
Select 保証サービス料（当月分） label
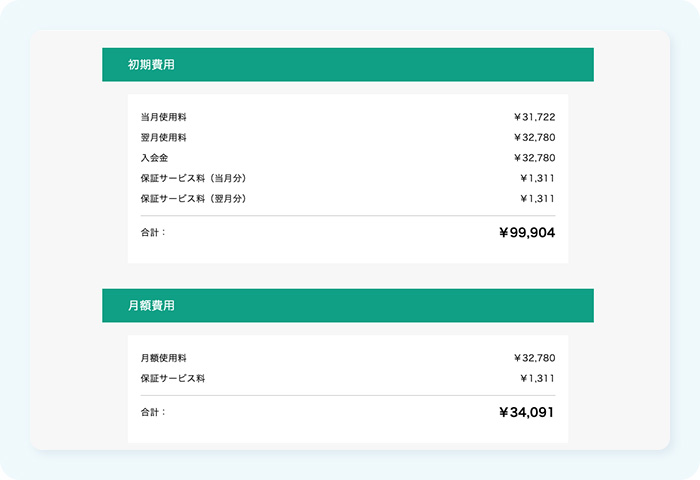(194, 178)
